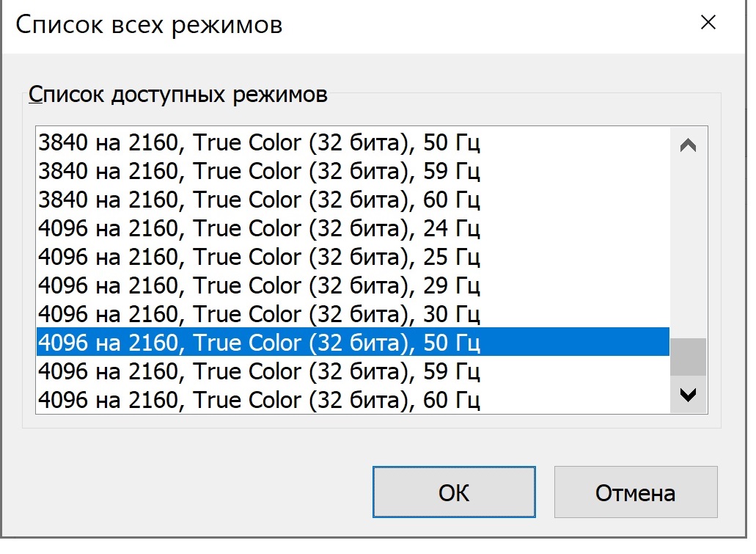
Task: Select 3840 на 2160, 50 Гц mode
Action: pos(258,142)
